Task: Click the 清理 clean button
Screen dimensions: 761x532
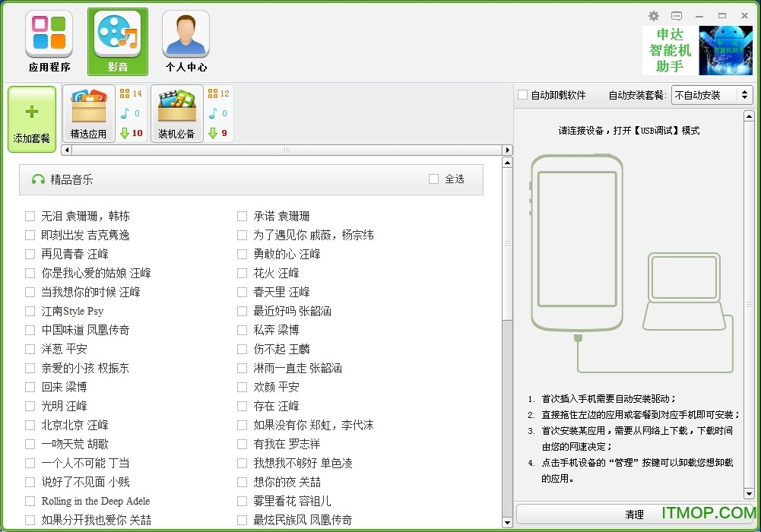Action: [634, 515]
